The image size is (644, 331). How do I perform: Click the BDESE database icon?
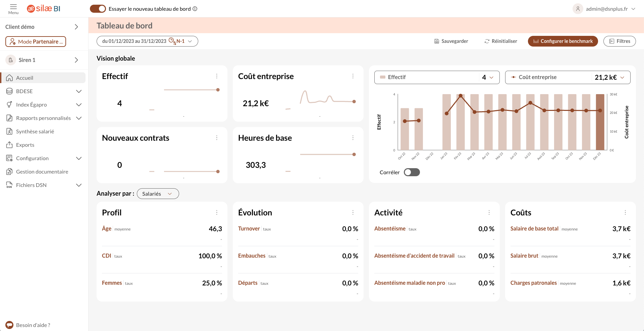tap(9, 91)
